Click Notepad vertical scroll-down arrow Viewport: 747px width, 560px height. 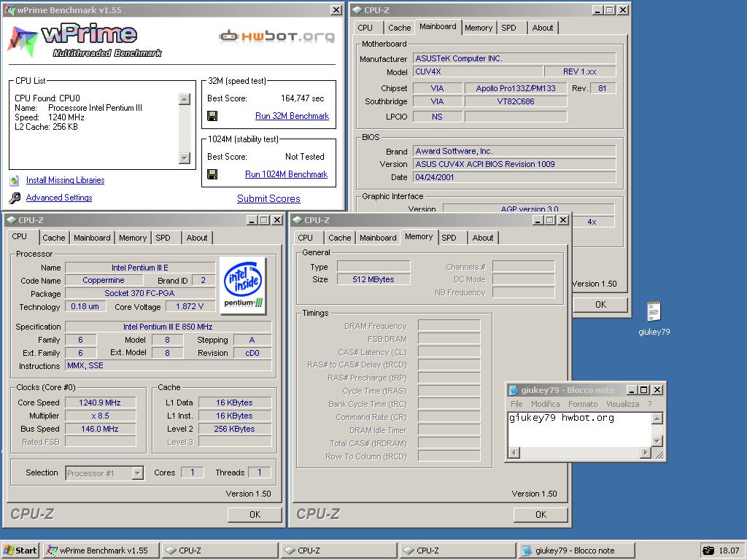click(657, 441)
